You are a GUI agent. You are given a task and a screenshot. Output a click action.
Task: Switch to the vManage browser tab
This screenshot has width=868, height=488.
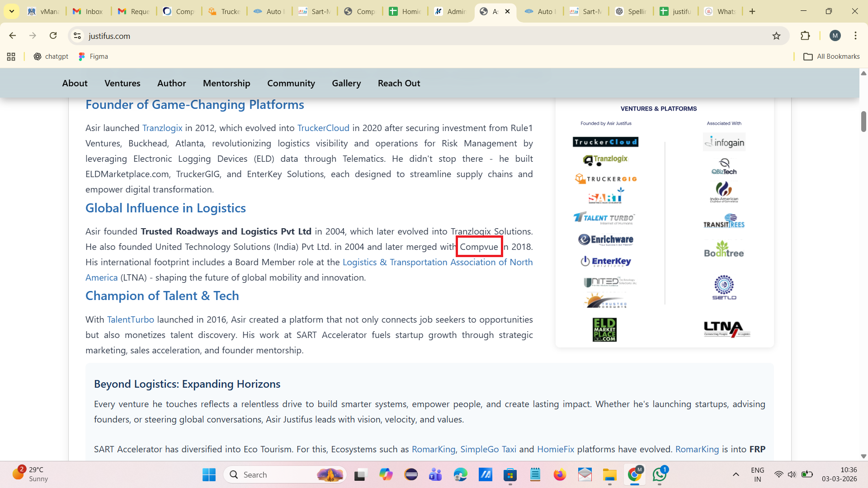[x=43, y=11]
